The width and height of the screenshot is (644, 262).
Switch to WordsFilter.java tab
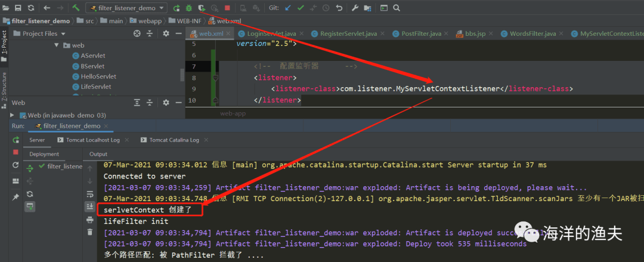point(528,34)
